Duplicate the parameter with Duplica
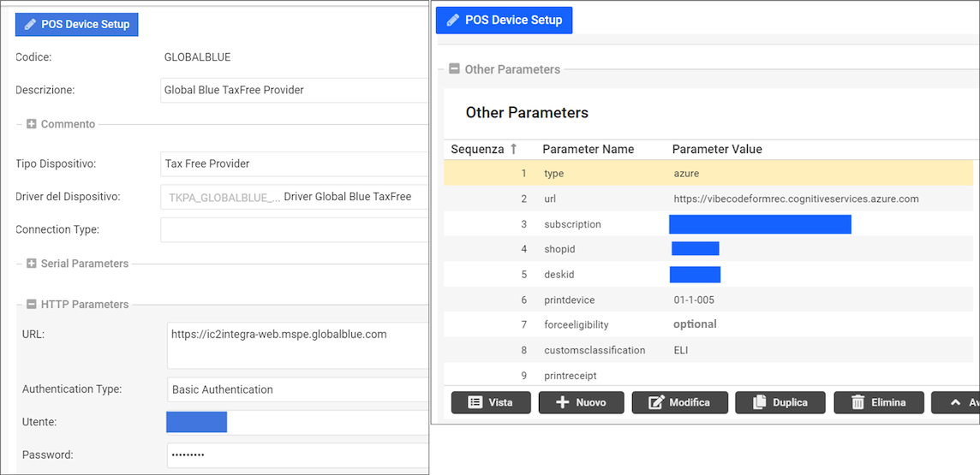 779,402
